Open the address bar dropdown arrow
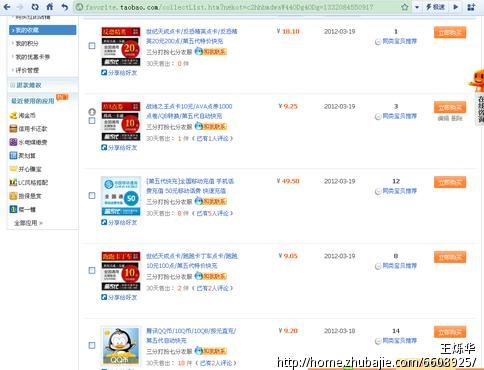 (x=417, y=7)
